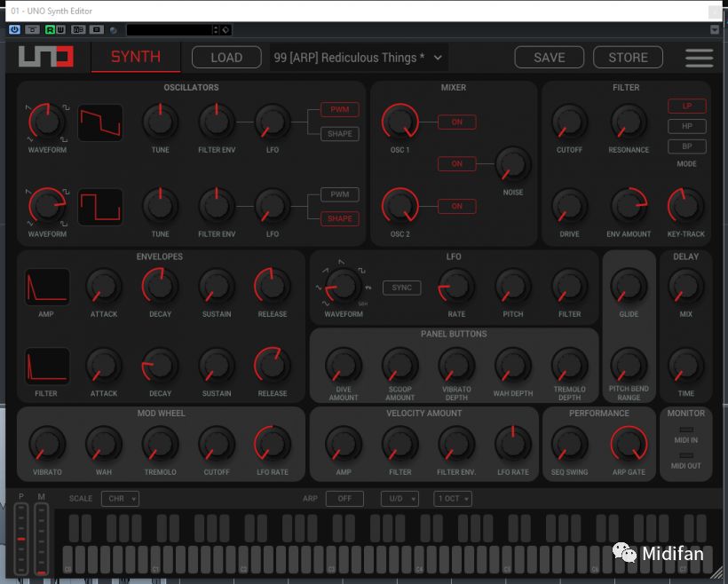The width and height of the screenshot is (728, 584).
Task: Open the arp U/D direction dropdown
Action: (x=400, y=499)
